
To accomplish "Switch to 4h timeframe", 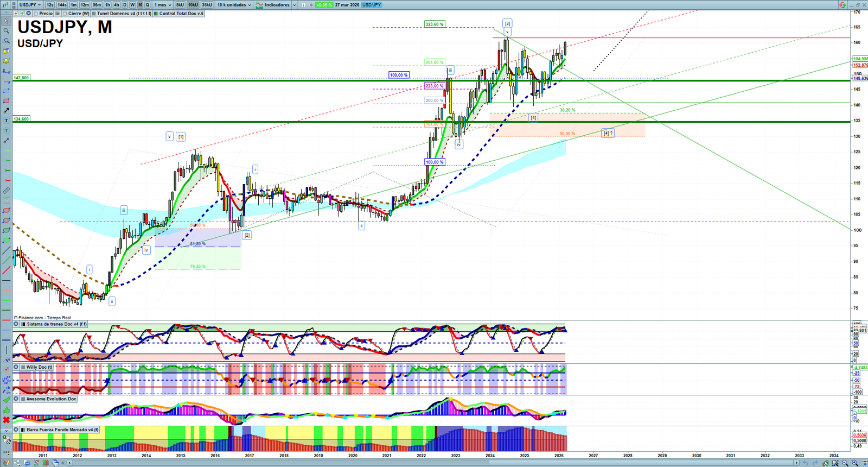I will [116, 5].
